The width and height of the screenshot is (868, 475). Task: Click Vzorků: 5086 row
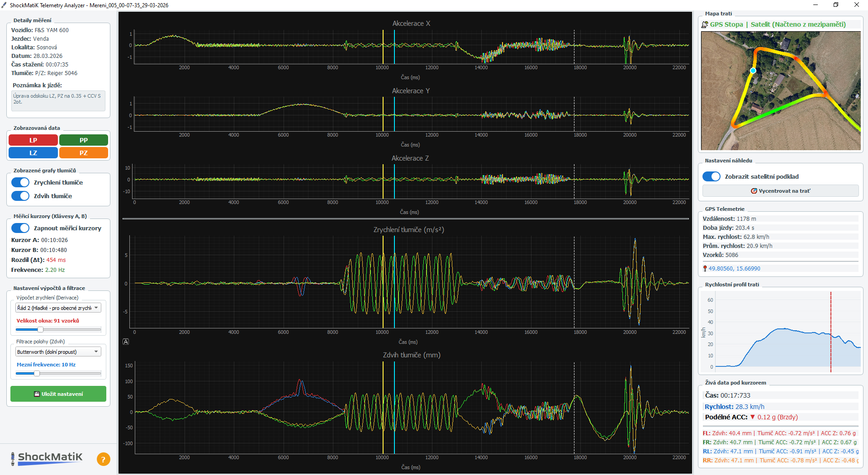click(780, 255)
